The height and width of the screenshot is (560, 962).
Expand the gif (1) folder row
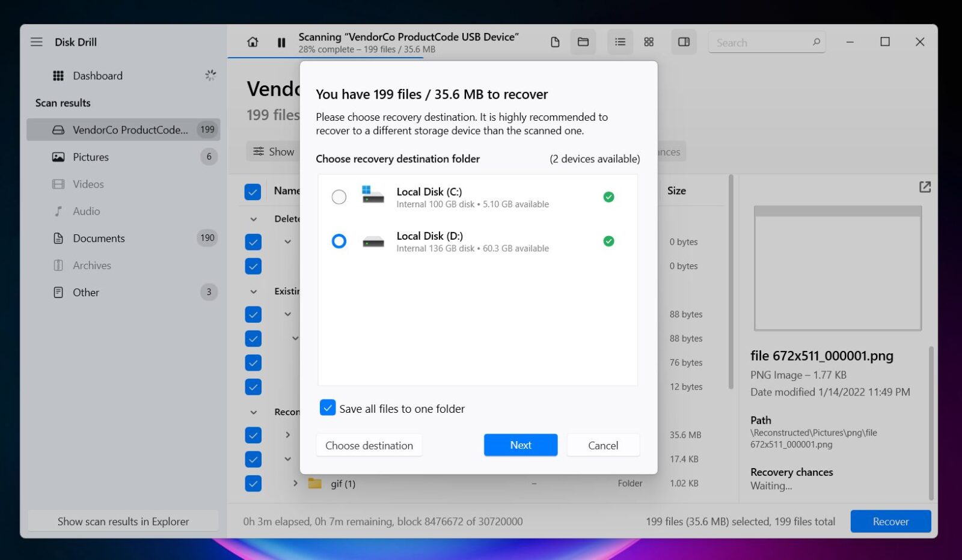pos(295,483)
